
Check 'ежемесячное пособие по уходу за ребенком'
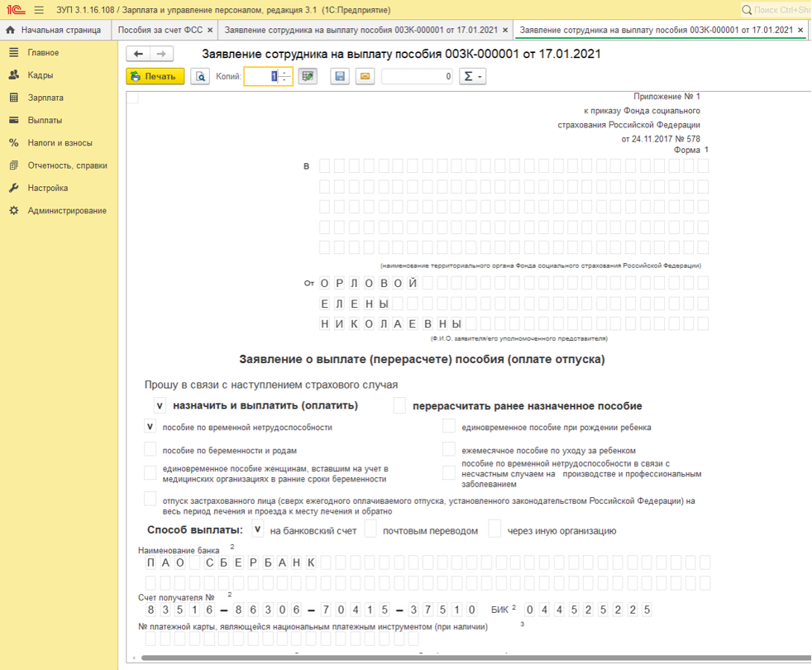pyautogui.click(x=449, y=449)
